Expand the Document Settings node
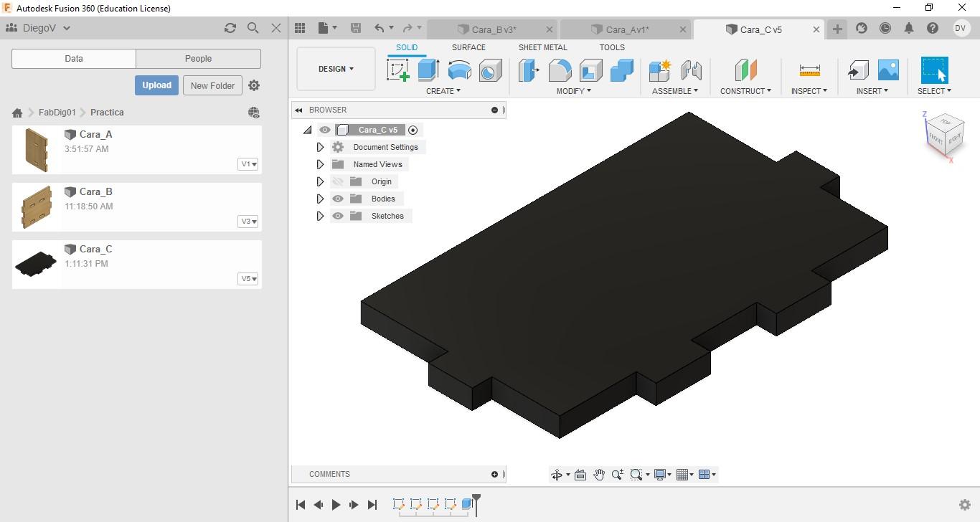980x522 pixels. pyautogui.click(x=321, y=147)
